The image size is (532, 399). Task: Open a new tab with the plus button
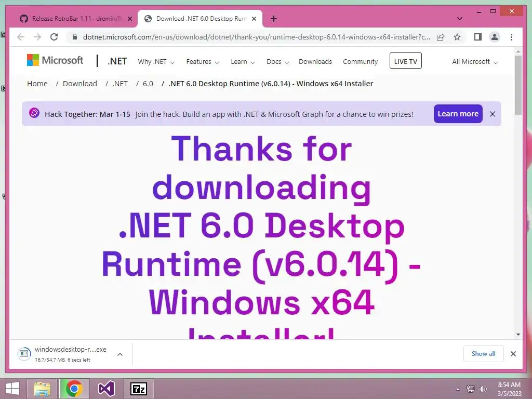pyautogui.click(x=273, y=19)
